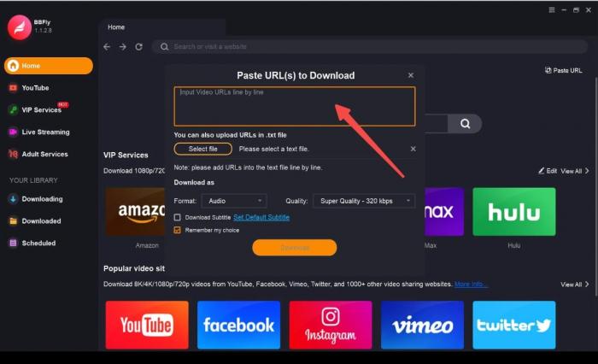Open YouTube in the sidebar
Viewport: 598px width, 364px height.
click(35, 88)
